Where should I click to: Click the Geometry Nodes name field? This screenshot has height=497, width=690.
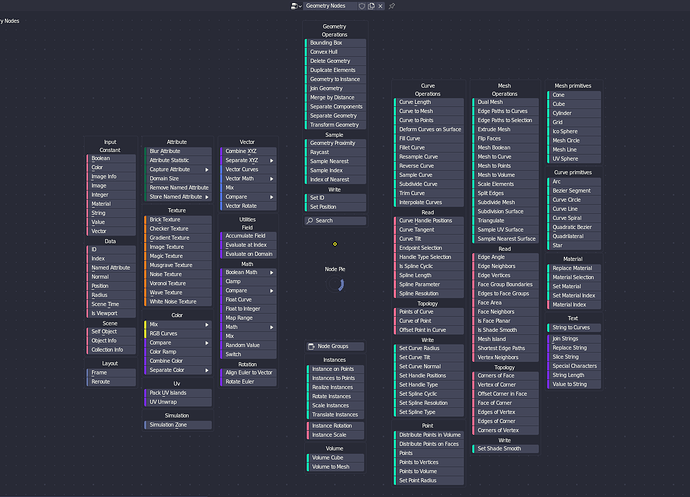(330, 6)
